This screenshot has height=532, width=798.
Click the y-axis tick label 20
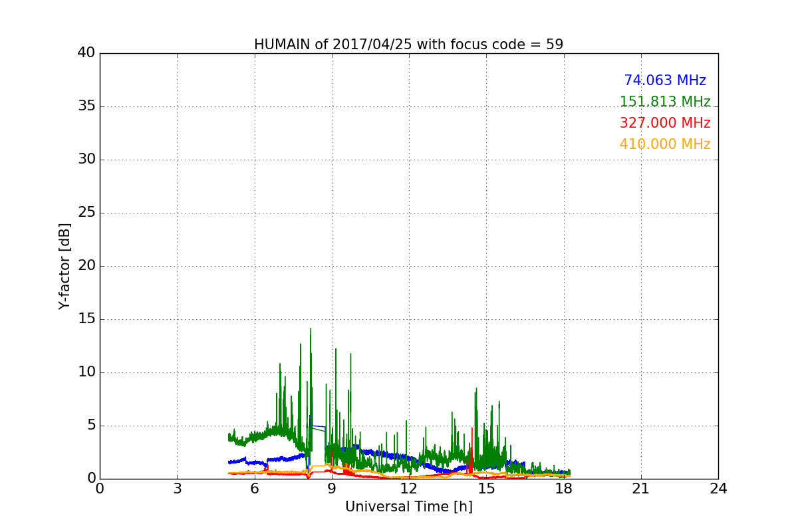pos(86,266)
